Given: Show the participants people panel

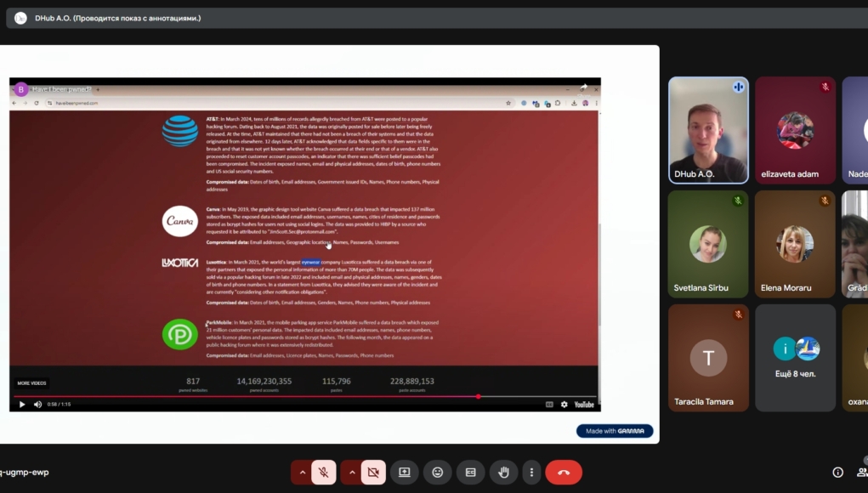Looking at the screenshot, I should tap(862, 472).
